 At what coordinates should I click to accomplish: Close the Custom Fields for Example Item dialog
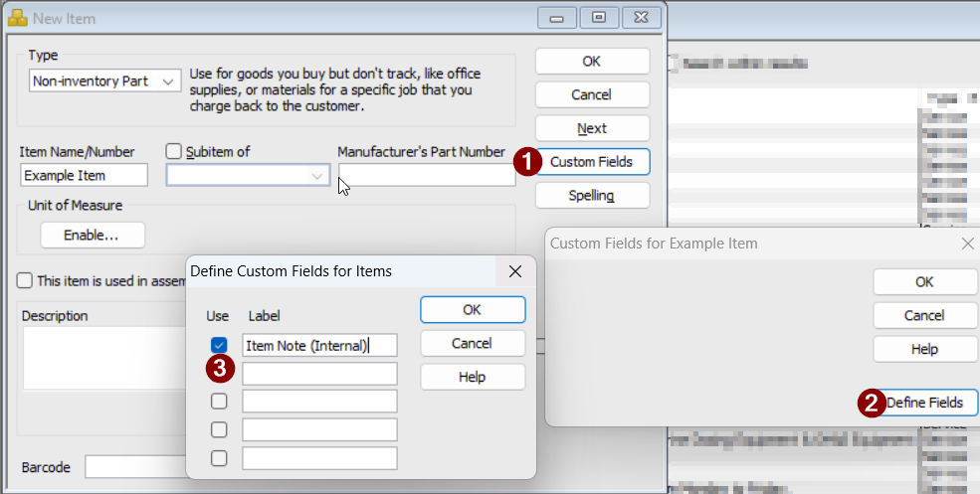tap(967, 244)
